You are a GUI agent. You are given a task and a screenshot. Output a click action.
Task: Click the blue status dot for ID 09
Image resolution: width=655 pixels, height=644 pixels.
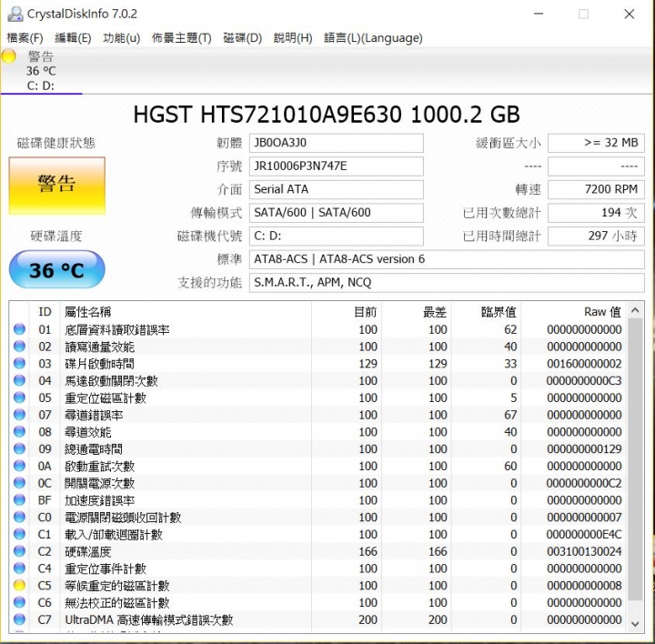point(19,448)
